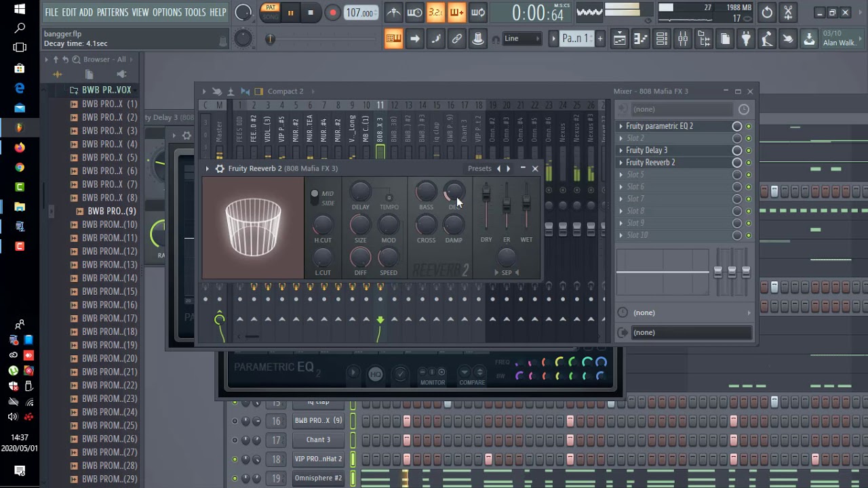Open the plugin picker plug icon
This screenshot has width=868, height=488.
(x=746, y=39)
